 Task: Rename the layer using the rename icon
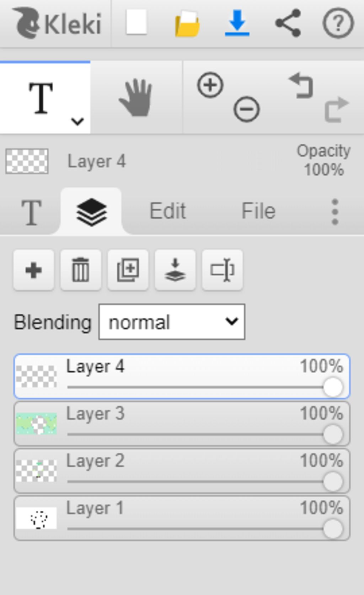point(223,270)
